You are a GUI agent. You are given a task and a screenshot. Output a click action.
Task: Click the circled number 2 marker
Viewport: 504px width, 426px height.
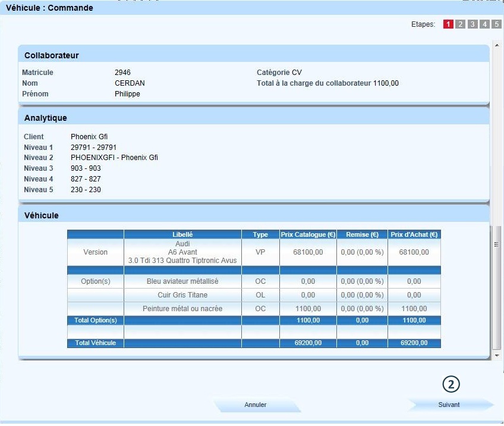coord(451,384)
